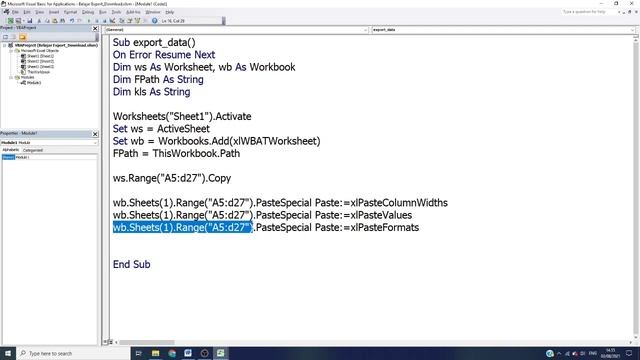Click View Object icon in Project panel
Image resolution: width=640 pixels, height=360 pixels.
click(13, 37)
